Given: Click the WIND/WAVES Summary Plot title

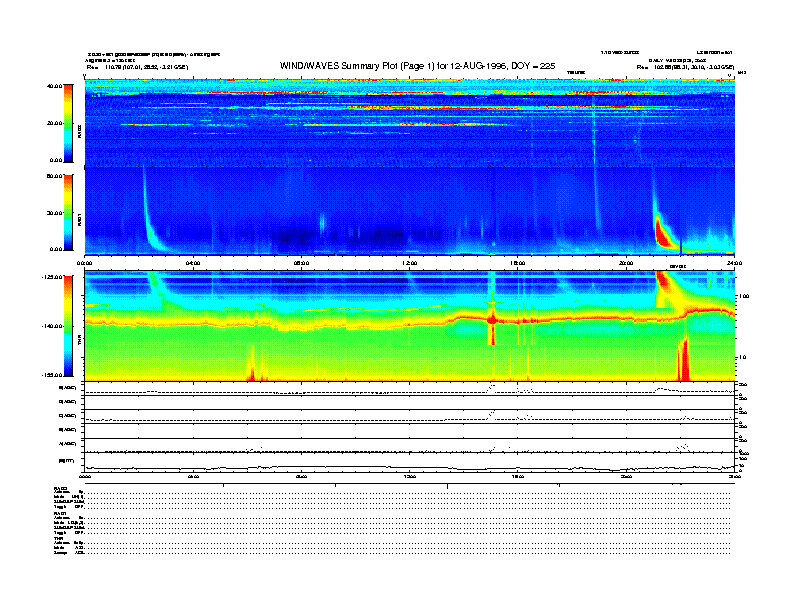Looking at the screenshot, I should coord(417,66).
